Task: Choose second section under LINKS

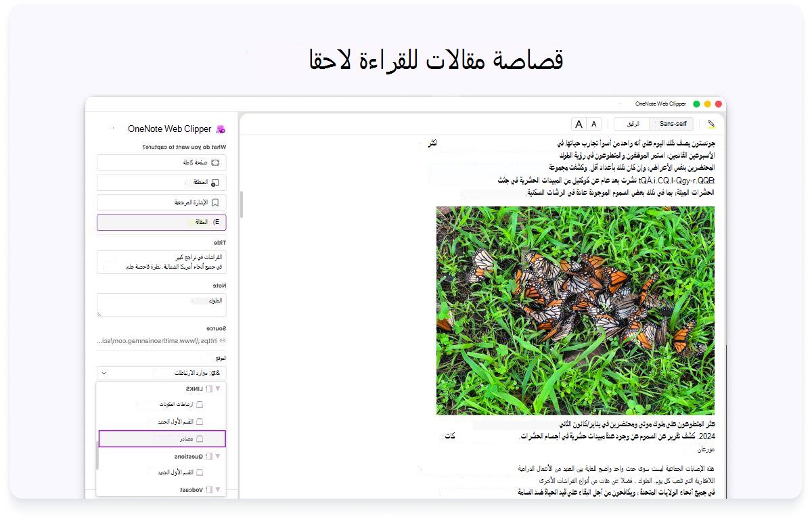Action: (160, 422)
